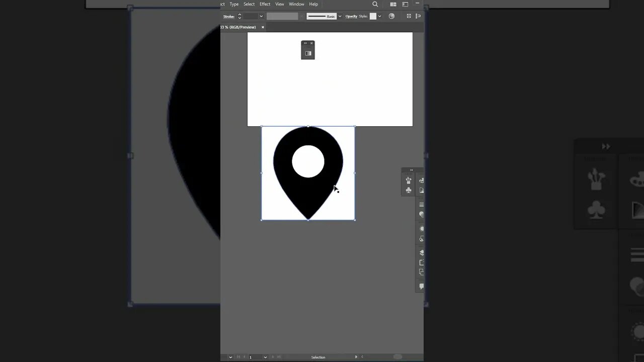Open the Artboards panel icon
Screen dimensions: 644x362
pos(421,262)
